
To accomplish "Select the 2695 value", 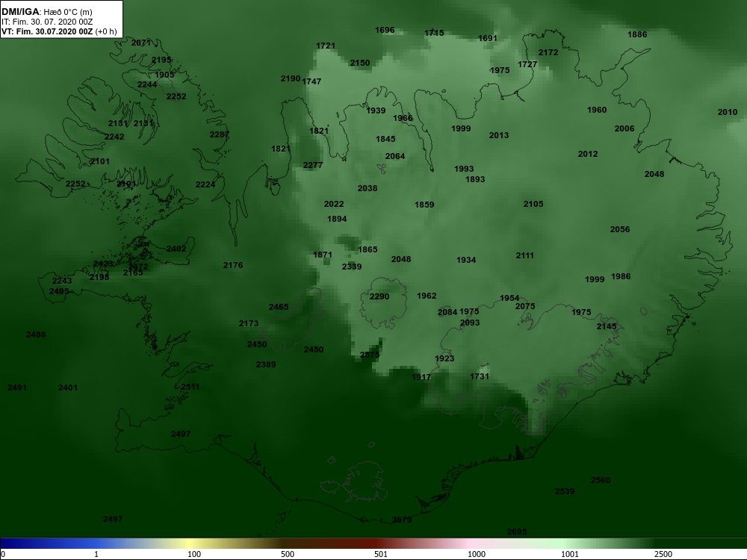I will [518, 532].
